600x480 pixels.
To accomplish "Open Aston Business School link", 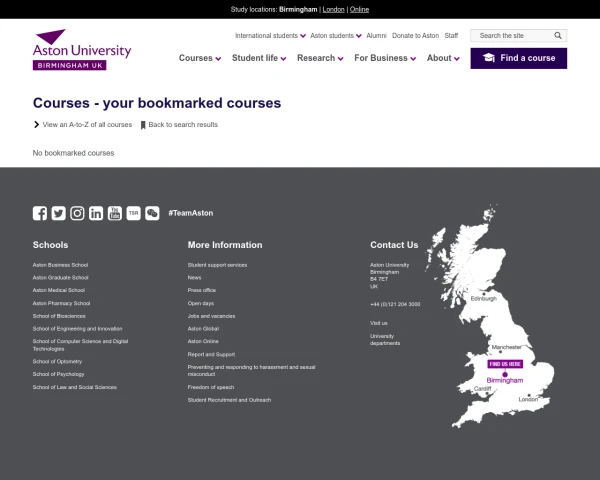I will (x=60, y=265).
